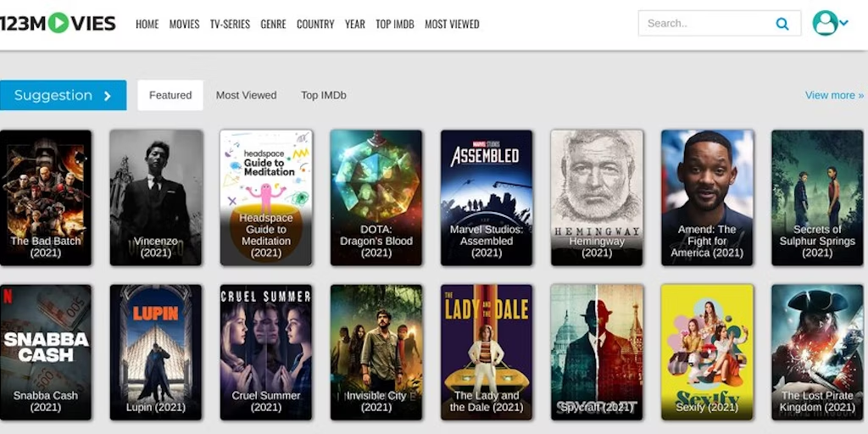Open the Hemingway (2021) poster
This screenshot has width=868, height=434.
(x=597, y=198)
